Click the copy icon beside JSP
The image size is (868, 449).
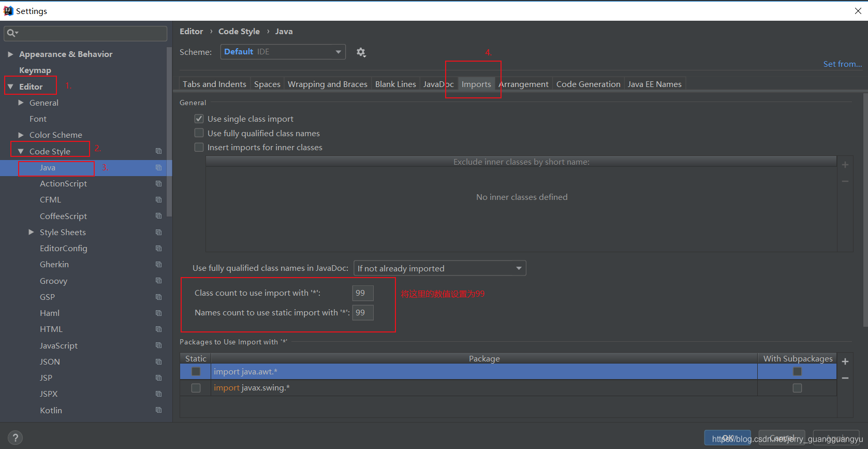click(x=159, y=378)
